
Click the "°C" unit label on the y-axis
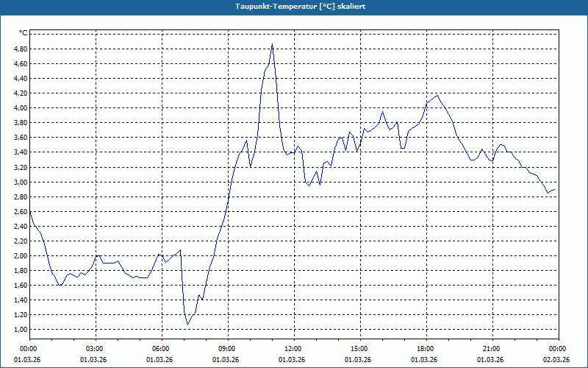[x=23, y=33]
